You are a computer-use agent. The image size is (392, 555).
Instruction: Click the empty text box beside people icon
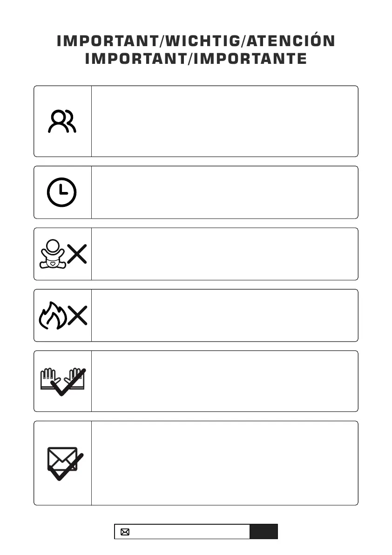224,121
